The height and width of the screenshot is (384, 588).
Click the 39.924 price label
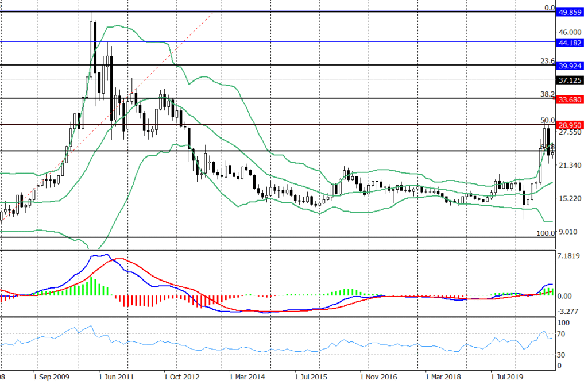click(571, 66)
